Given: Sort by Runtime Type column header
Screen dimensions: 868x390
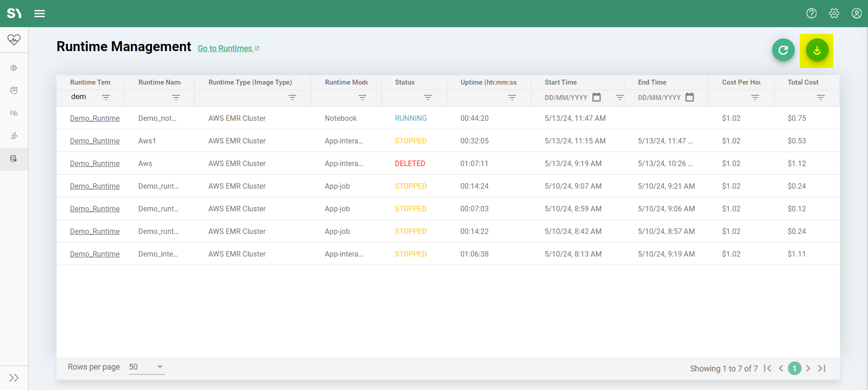Looking at the screenshot, I should [x=250, y=82].
